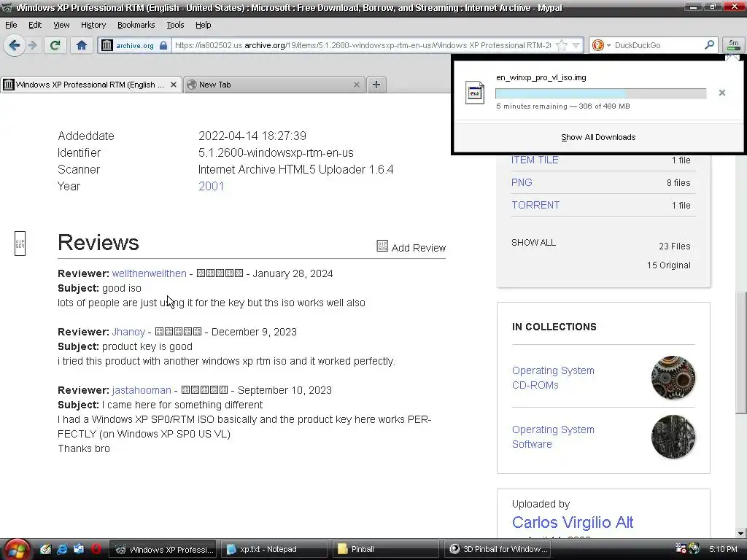Click the 15 Original count text
The height and width of the screenshot is (560, 747).
coord(668,265)
